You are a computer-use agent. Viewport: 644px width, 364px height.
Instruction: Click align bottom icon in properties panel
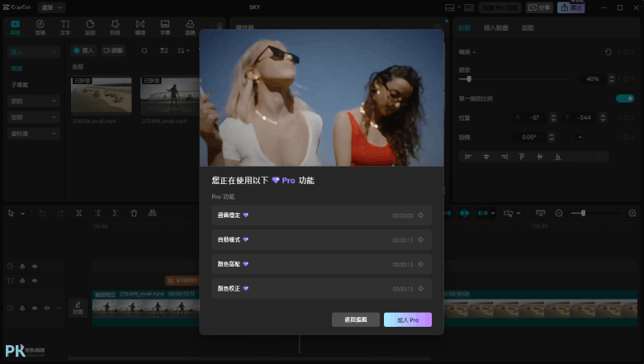pos(558,156)
